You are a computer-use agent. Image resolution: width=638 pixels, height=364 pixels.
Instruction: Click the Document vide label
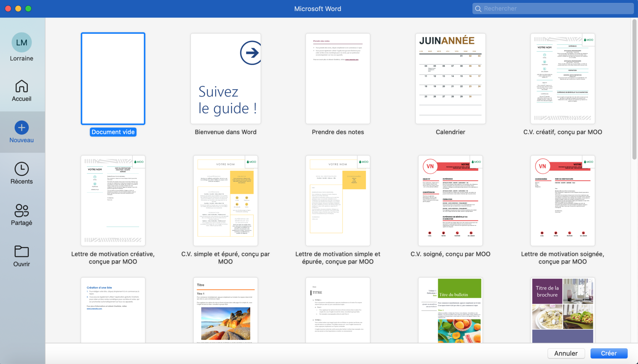(113, 132)
